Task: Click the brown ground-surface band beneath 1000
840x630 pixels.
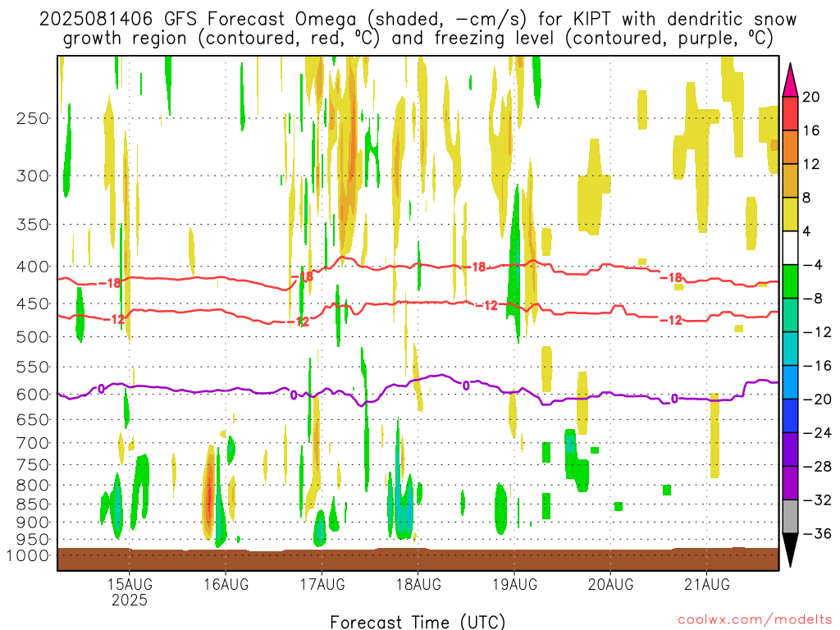Action: point(418,559)
